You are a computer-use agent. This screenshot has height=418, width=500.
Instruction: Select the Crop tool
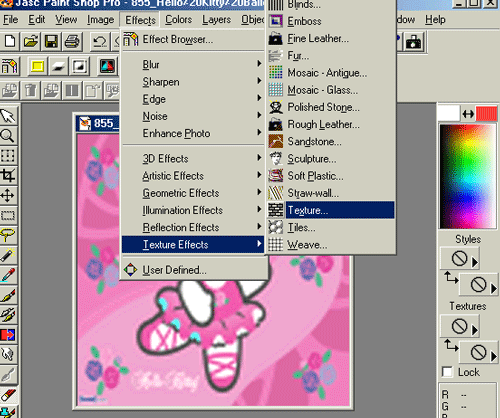[x=8, y=176]
